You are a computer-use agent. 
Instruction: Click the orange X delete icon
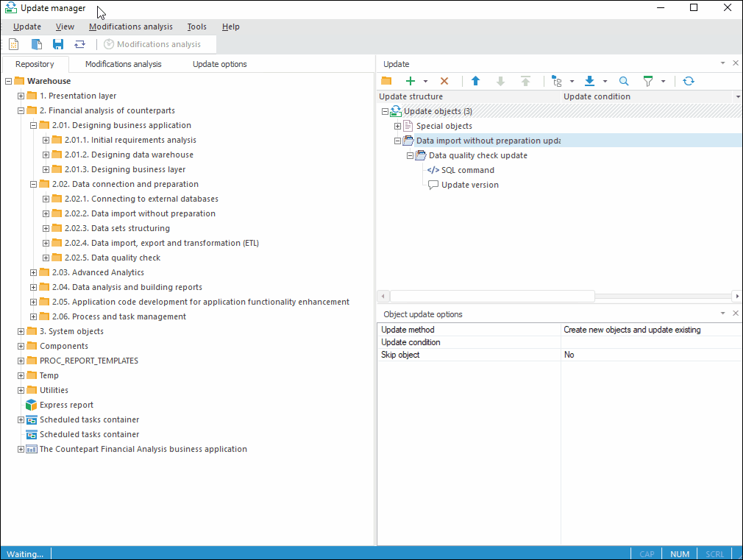pyautogui.click(x=444, y=81)
